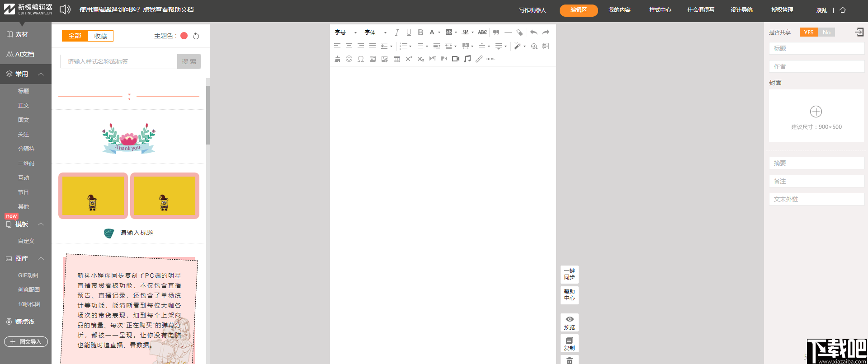Open the 什么值得写 menu
The height and width of the screenshot is (364, 868).
click(x=701, y=10)
